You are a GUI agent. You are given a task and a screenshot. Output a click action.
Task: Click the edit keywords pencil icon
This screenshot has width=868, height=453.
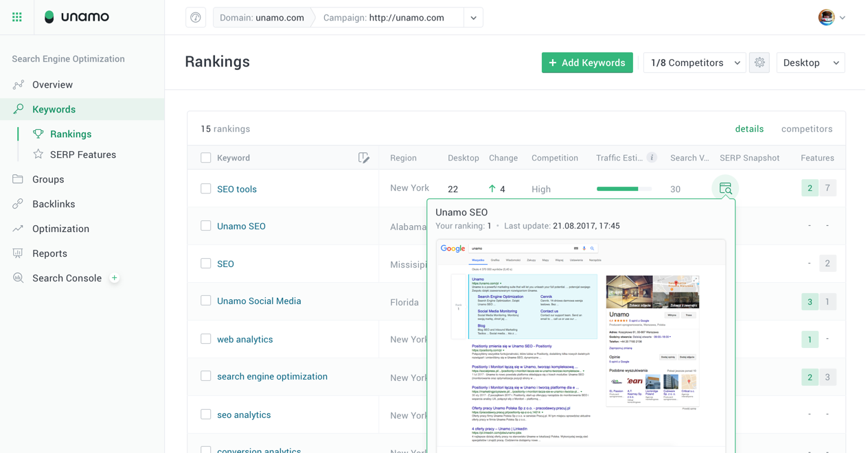point(364,158)
